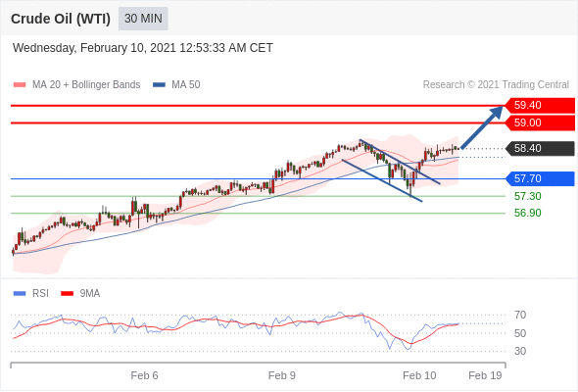Click the blue upward target arrow
The image size is (578, 392).
pyautogui.click(x=482, y=127)
